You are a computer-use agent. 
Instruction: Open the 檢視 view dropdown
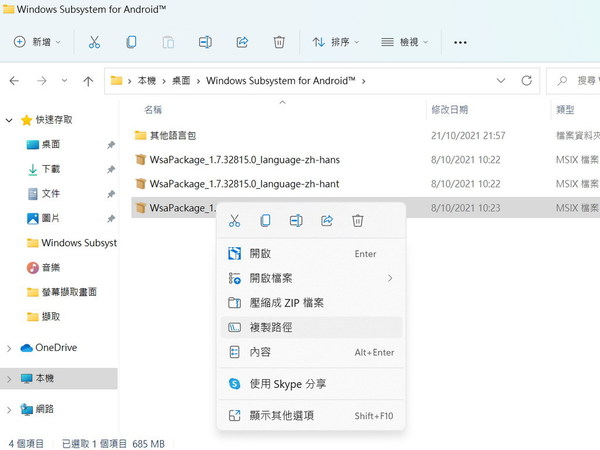tap(404, 42)
